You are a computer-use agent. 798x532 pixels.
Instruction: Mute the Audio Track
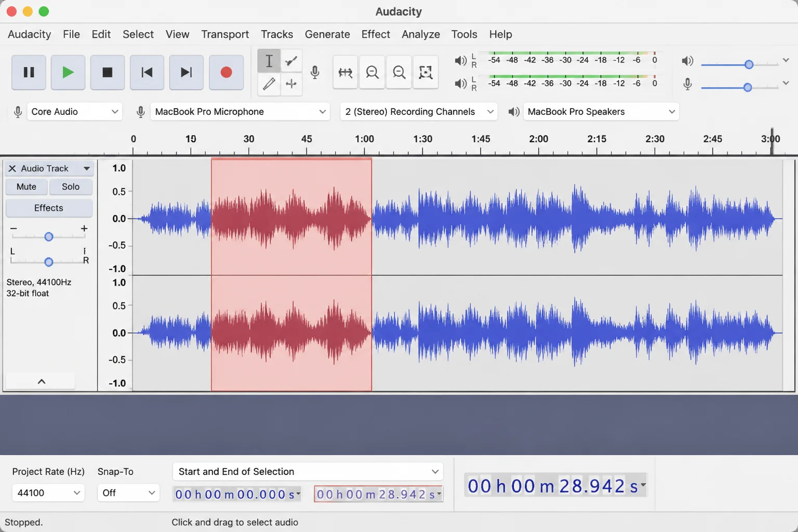[26, 187]
